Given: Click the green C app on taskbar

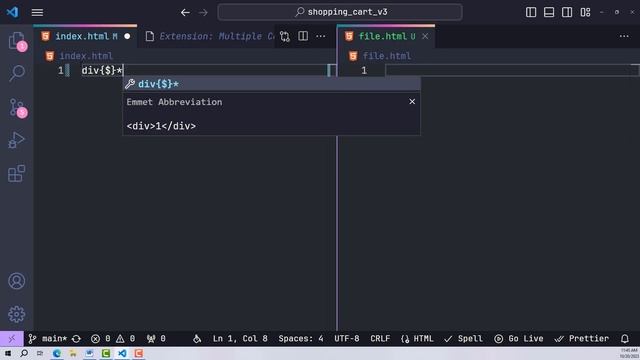Looking at the screenshot, I should pyautogui.click(x=106, y=353).
